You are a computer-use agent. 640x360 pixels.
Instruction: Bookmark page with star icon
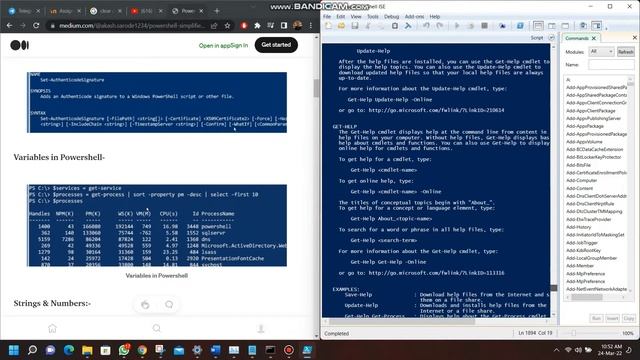[x=227, y=25]
